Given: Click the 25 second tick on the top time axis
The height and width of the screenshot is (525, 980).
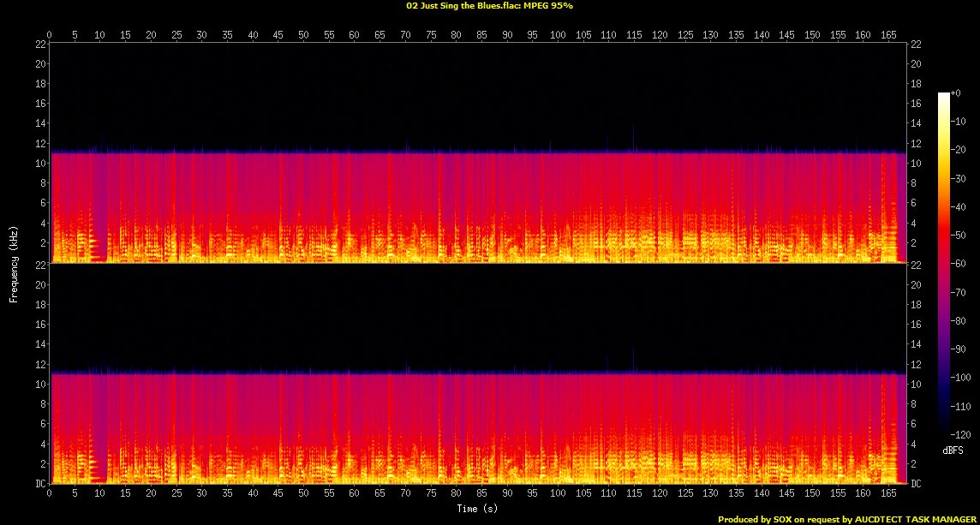Looking at the screenshot, I should tap(176, 35).
